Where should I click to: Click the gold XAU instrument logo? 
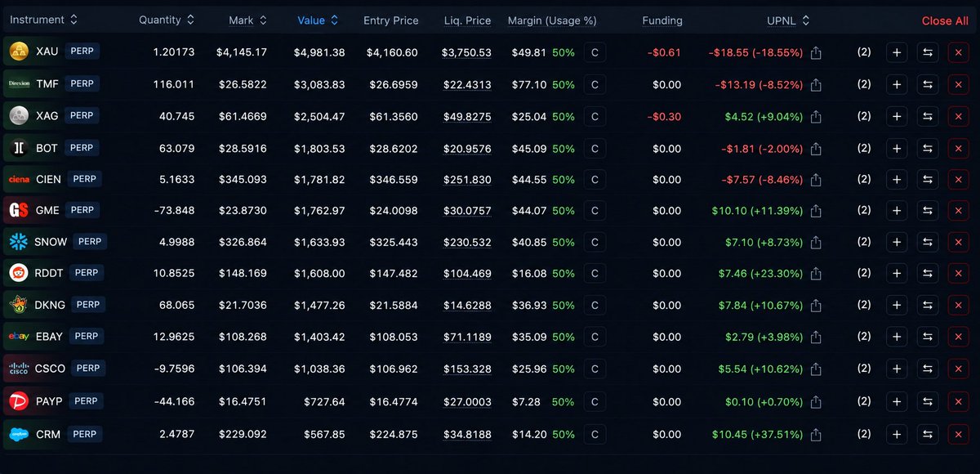coord(19,52)
